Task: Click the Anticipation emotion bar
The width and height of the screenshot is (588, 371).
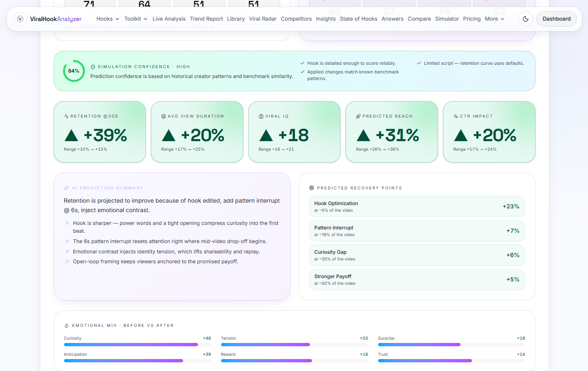Action: tap(137, 361)
